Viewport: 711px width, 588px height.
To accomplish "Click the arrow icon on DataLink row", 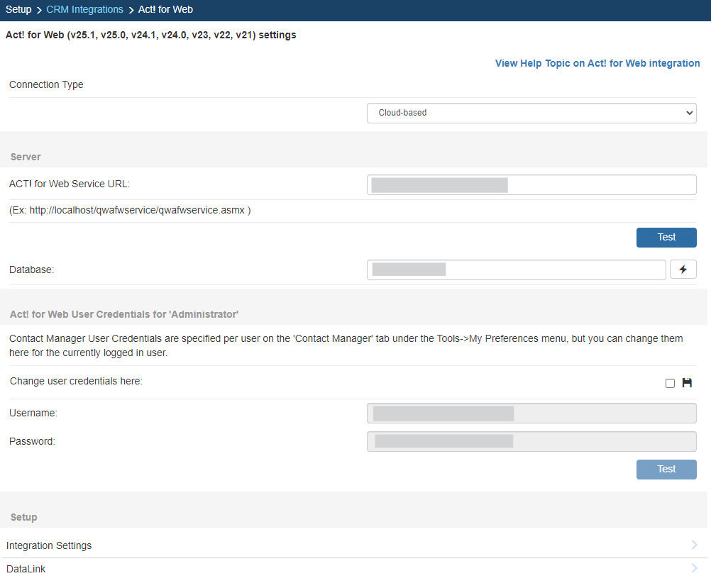I will tap(694, 568).
